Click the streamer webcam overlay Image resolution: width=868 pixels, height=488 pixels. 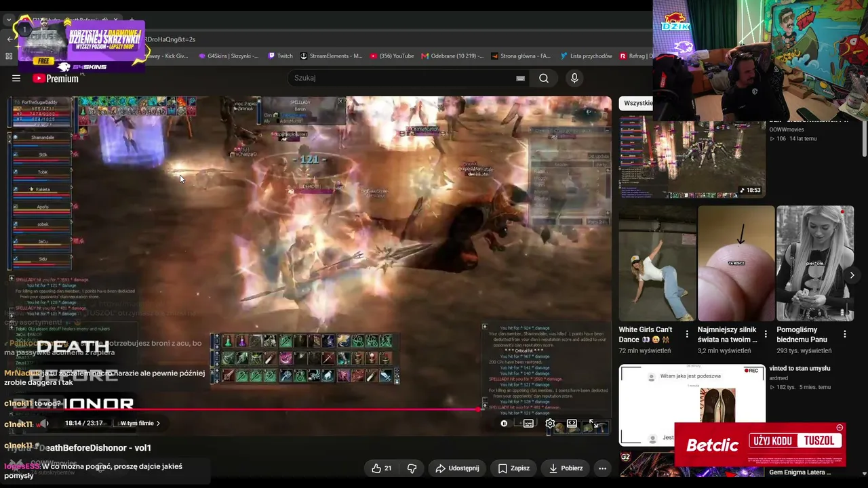pyautogui.click(x=760, y=60)
